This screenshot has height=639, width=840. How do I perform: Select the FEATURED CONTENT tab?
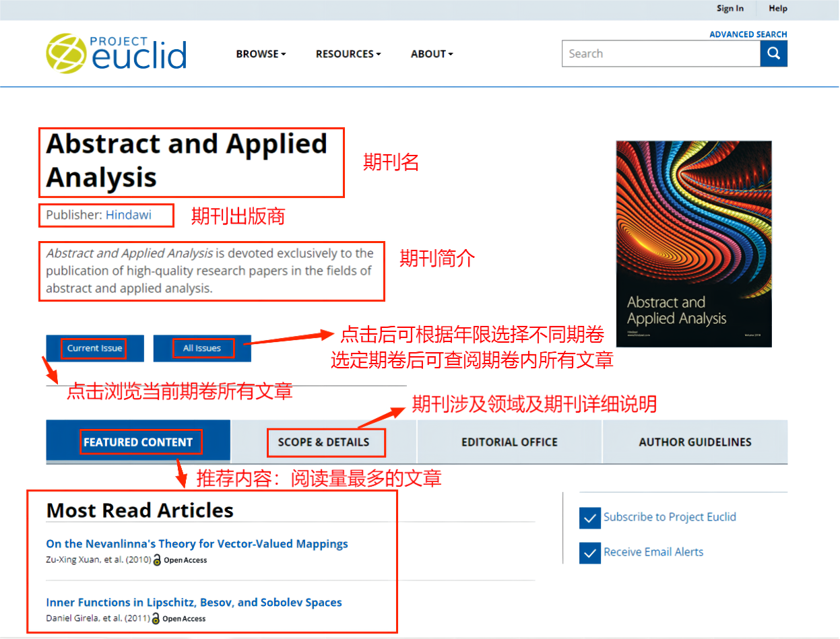pyautogui.click(x=138, y=442)
